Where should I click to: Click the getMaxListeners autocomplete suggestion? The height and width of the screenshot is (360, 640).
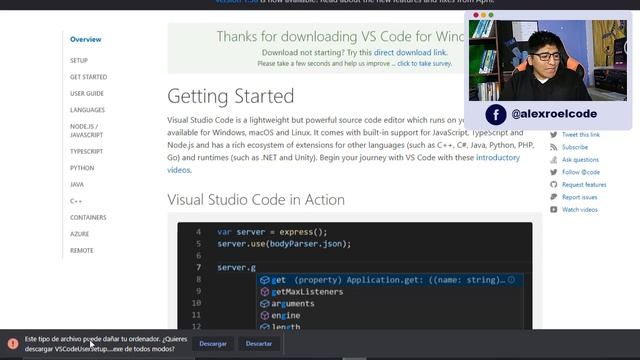click(x=390, y=292)
